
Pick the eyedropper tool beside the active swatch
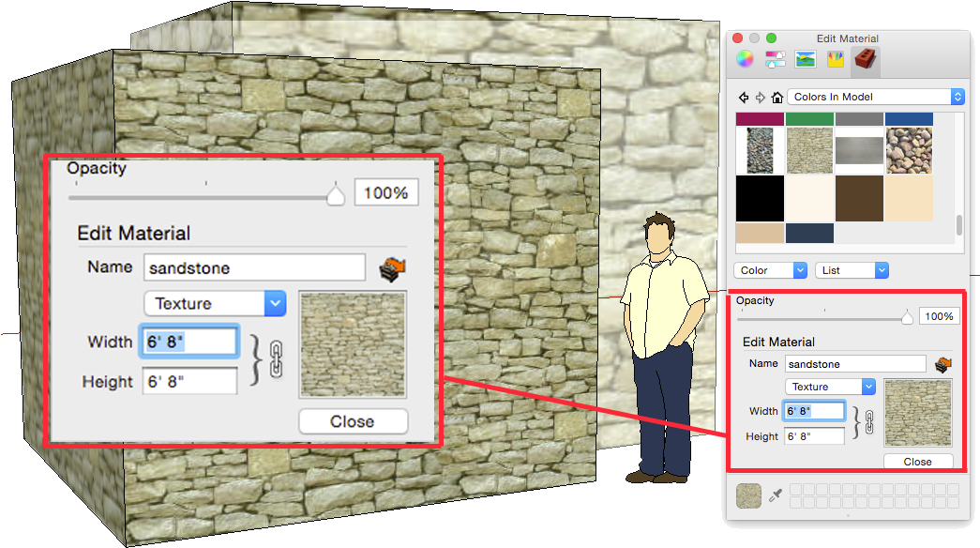coord(775,494)
